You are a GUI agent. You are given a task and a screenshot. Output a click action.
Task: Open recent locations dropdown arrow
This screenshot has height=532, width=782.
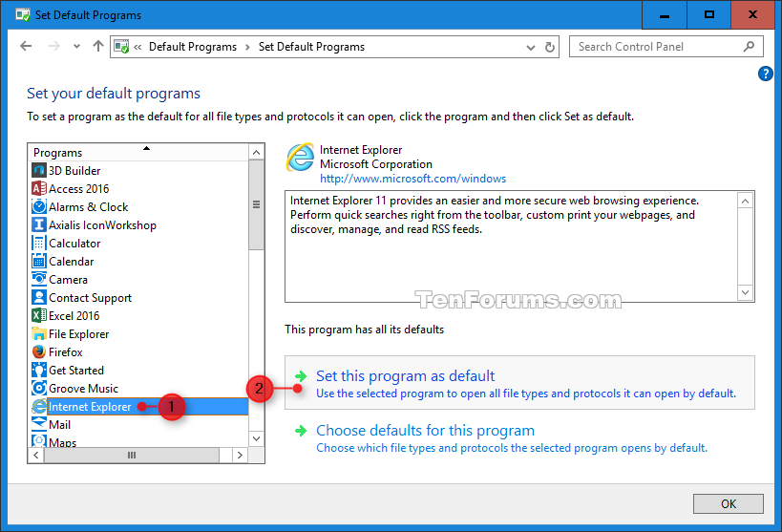pyautogui.click(x=76, y=47)
